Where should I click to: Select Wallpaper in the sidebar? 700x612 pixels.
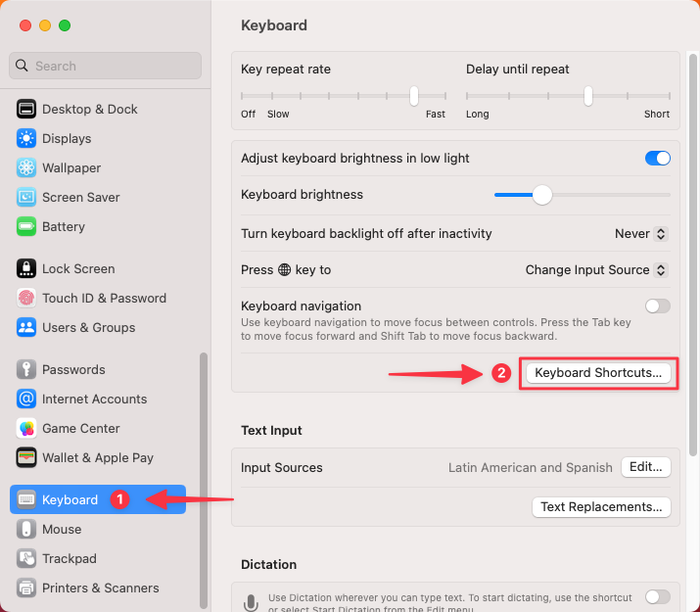click(x=98, y=167)
